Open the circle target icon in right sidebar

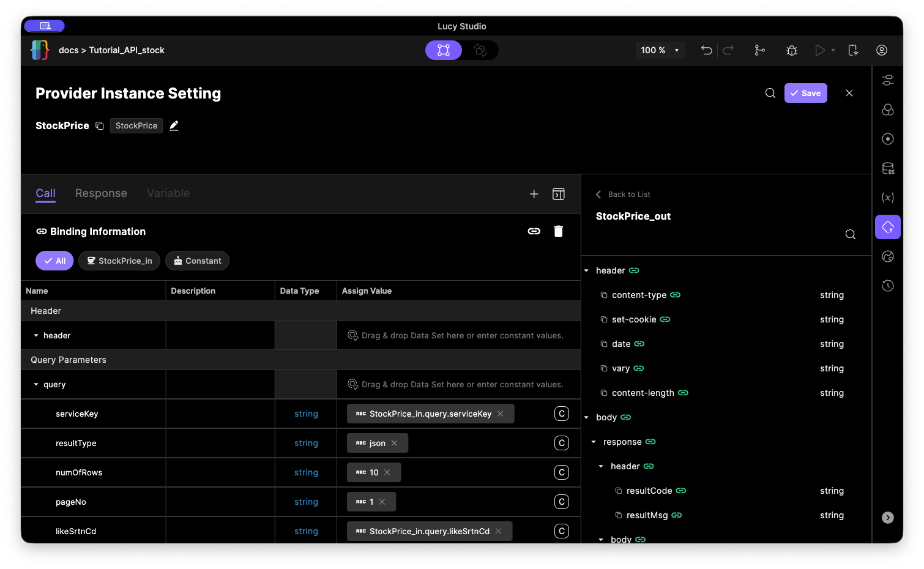tap(888, 139)
